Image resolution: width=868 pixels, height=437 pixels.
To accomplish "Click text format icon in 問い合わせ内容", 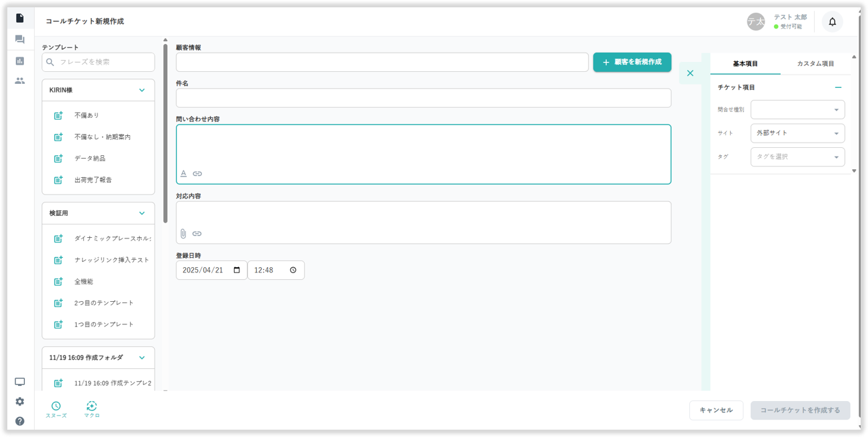I will coord(183,174).
